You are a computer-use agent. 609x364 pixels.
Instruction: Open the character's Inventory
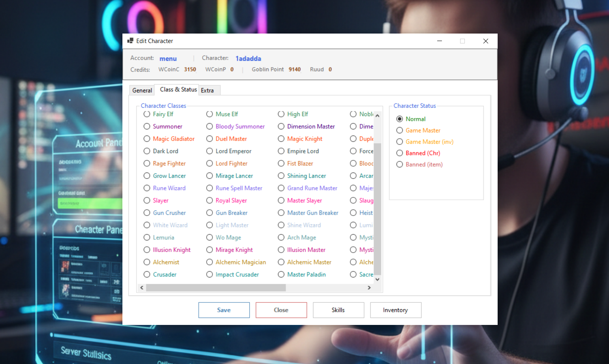[x=395, y=310]
